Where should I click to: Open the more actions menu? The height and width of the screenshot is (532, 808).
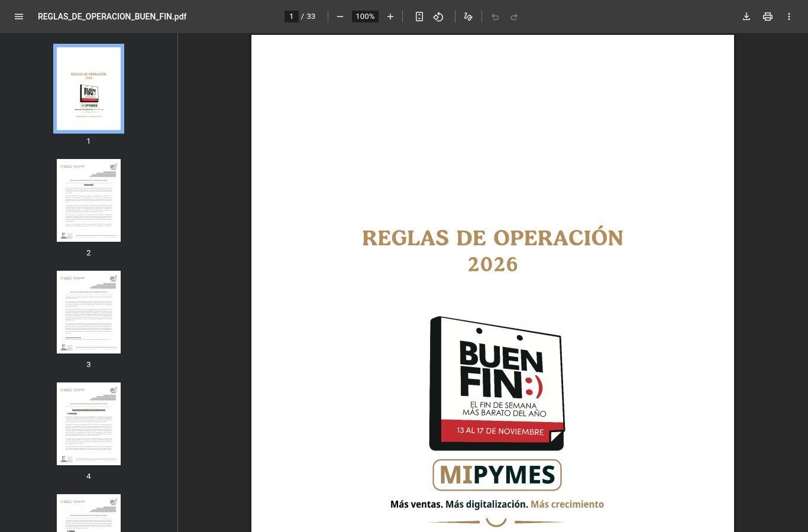pos(789,17)
